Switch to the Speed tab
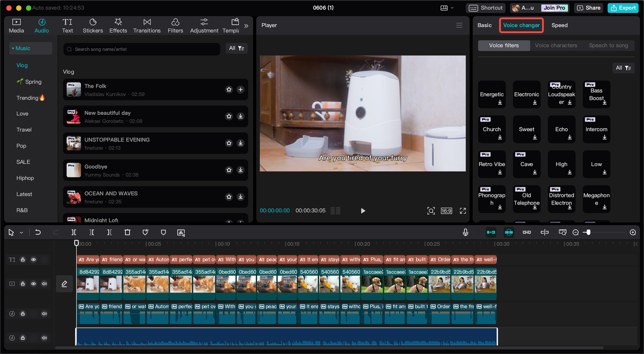 pyautogui.click(x=559, y=25)
